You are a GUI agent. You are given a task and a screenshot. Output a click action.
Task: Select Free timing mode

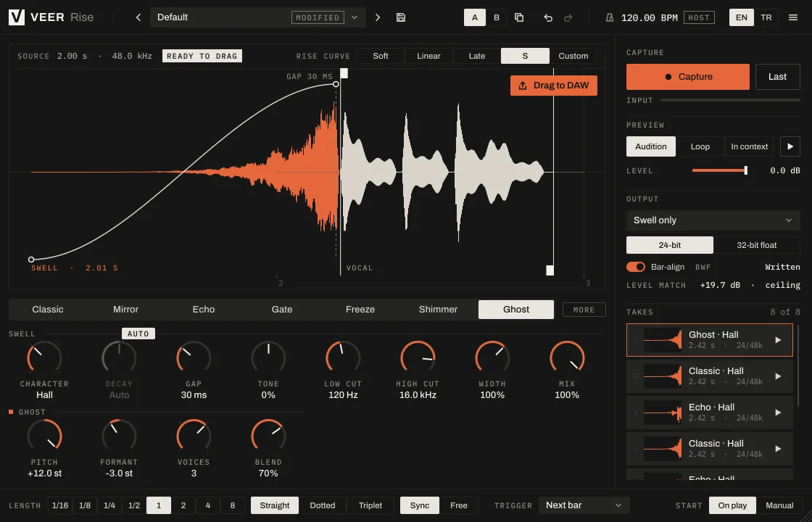click(x=458, y=505)
